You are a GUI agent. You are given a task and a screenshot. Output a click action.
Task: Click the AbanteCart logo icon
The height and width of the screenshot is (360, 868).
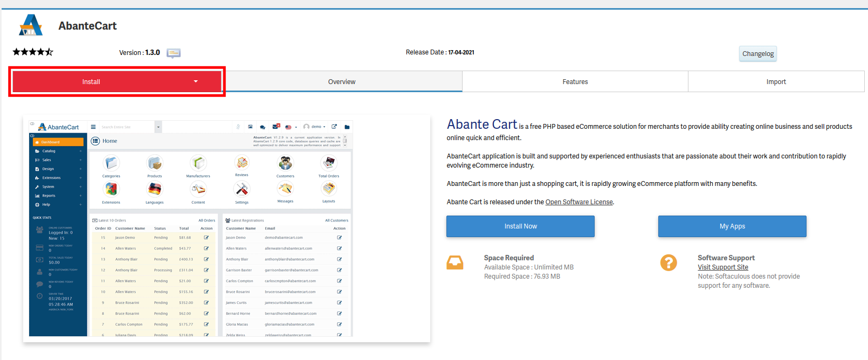pyautogui.click(x=31, y=25)
